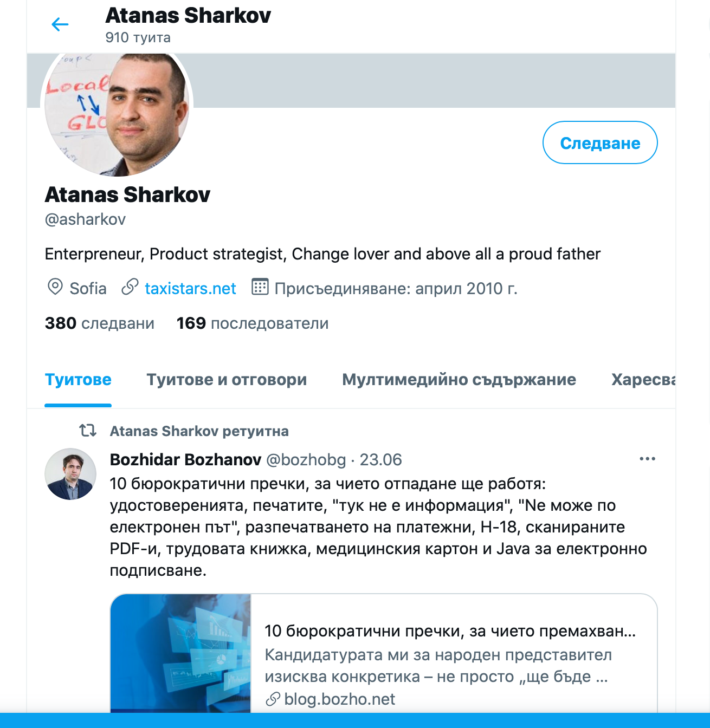Switch to the Харесвания tab

tap(643, 380)
